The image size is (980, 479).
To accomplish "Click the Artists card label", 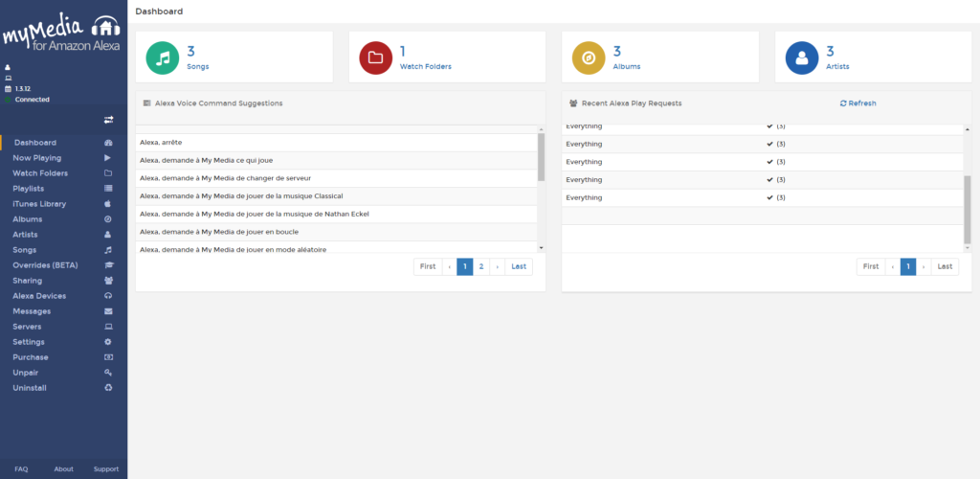I will pyautogui.click(x=838, y=66).
